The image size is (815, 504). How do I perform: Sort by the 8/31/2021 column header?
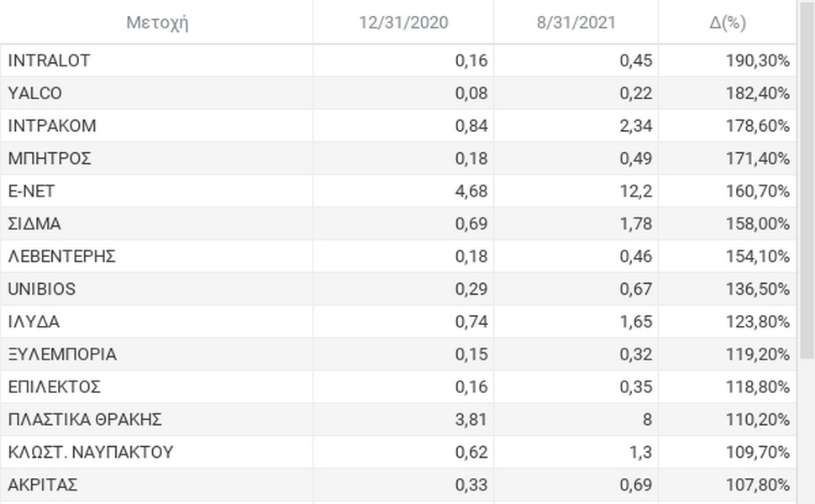coord(576,23)
